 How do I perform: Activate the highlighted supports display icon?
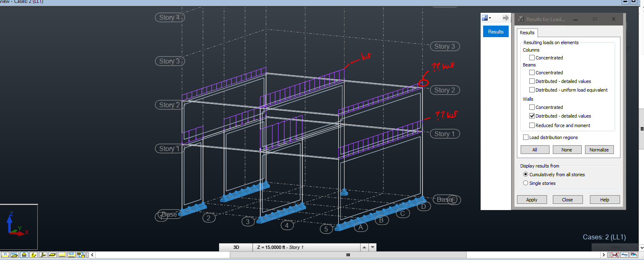(x=24, y=255)
